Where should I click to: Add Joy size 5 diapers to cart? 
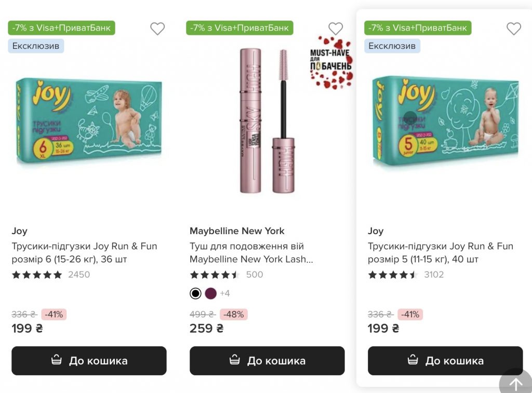pos(445,361)
